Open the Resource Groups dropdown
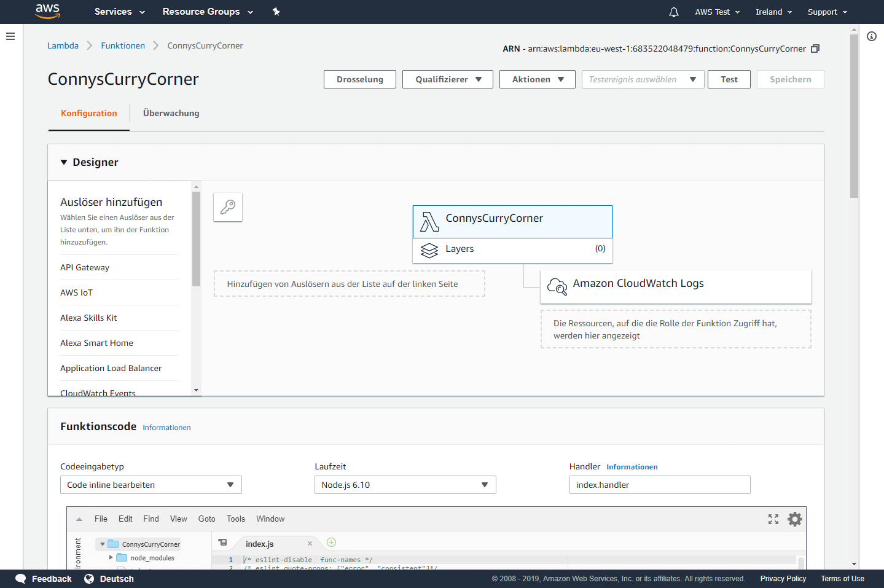884x588 pixels. pyautogui.click(x=208, y=12)
